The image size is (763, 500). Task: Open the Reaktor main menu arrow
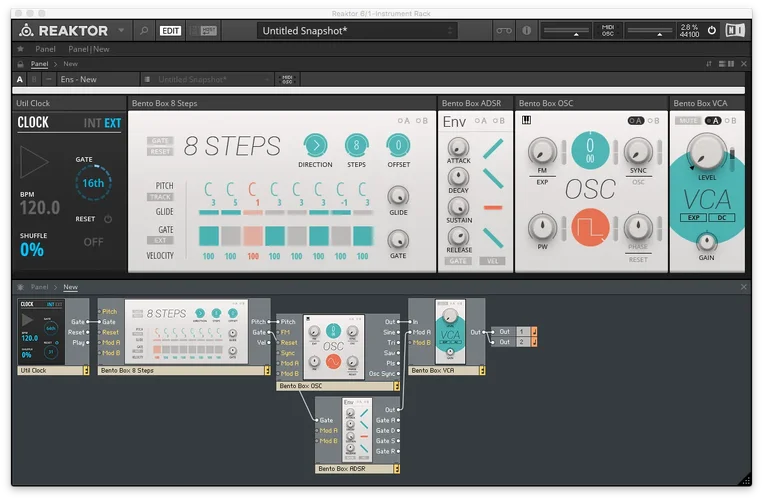(121, 31)
